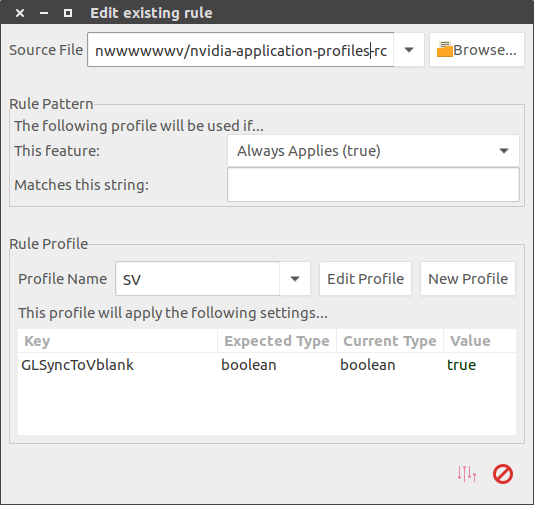Click the Browse folder icon

tap(444, 49)
